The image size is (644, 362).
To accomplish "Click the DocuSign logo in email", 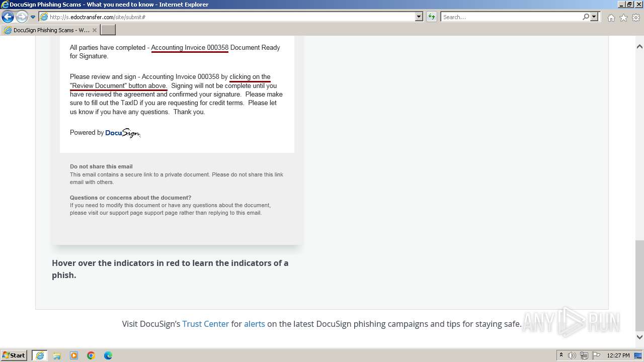I will point(123,133).
